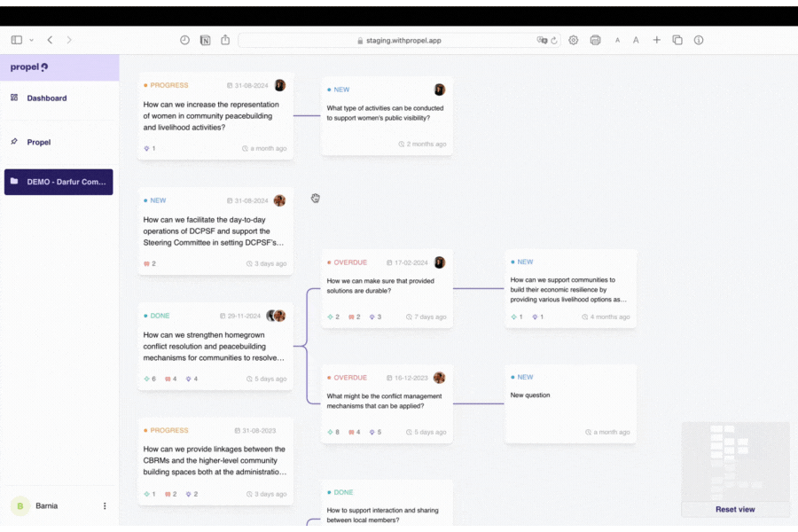Click the pink counter icon on the OVERDUE card
798x532 pixels.
[x=352, y=316]
